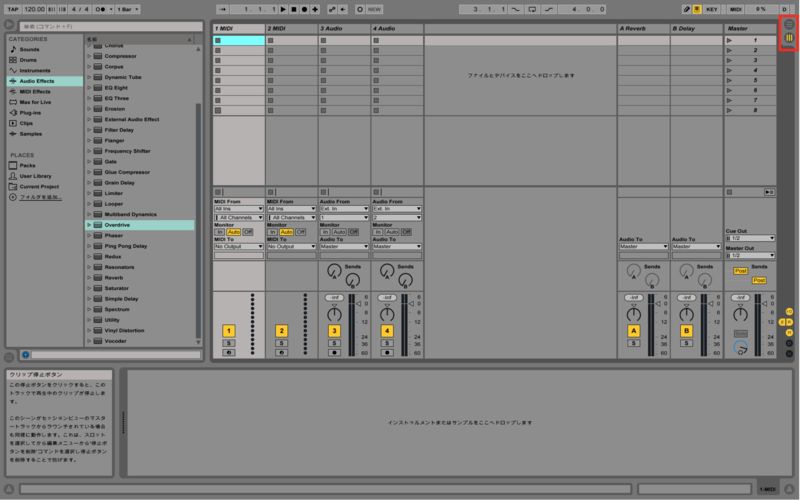800x500 pixels.
Task: Toggle A Reverb activator button
Action: click(x=634, y=331)
